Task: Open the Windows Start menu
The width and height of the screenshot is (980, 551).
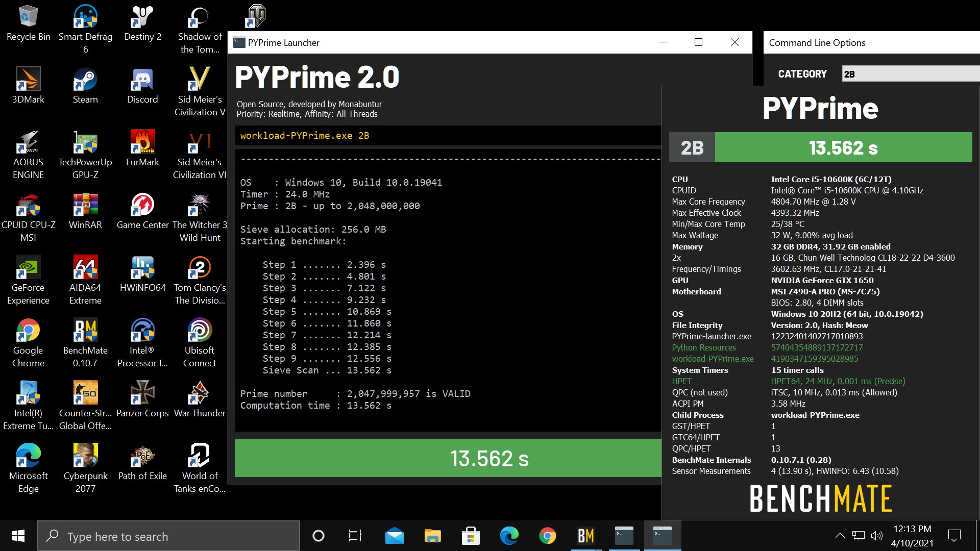Action: pyautogui.click(x=18, y=536)
